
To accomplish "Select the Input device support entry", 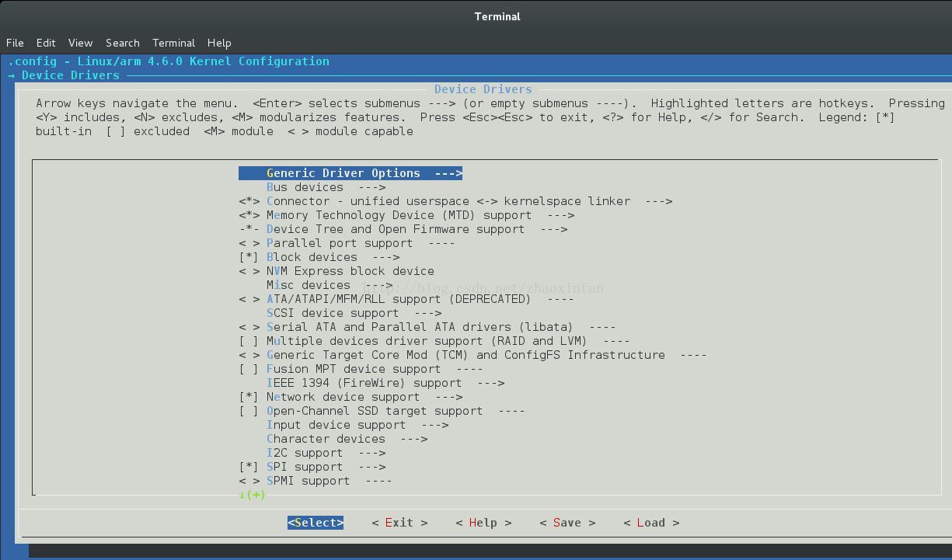I will pos(357,425).
